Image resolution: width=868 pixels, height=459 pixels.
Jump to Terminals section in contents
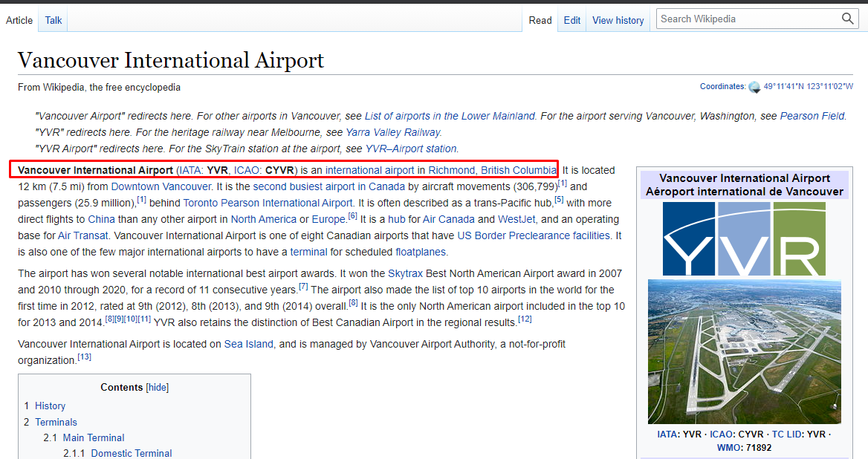pyautogui.click(x=56, y=422)
